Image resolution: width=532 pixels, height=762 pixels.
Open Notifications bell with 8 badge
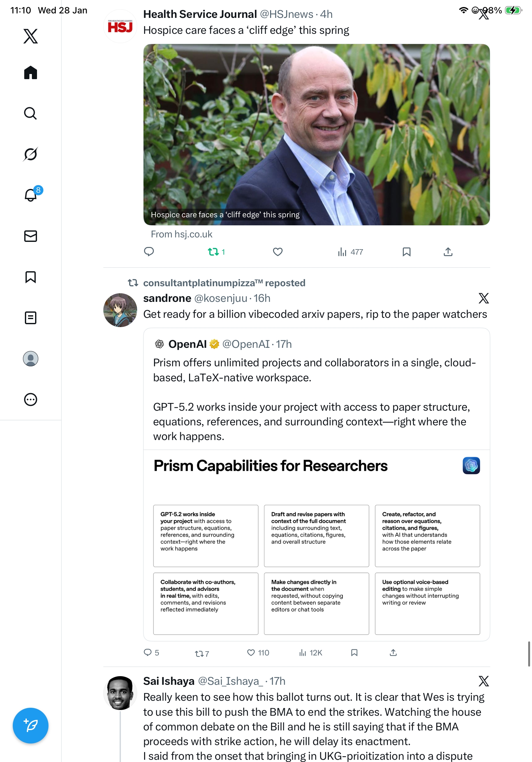(31, 195)
